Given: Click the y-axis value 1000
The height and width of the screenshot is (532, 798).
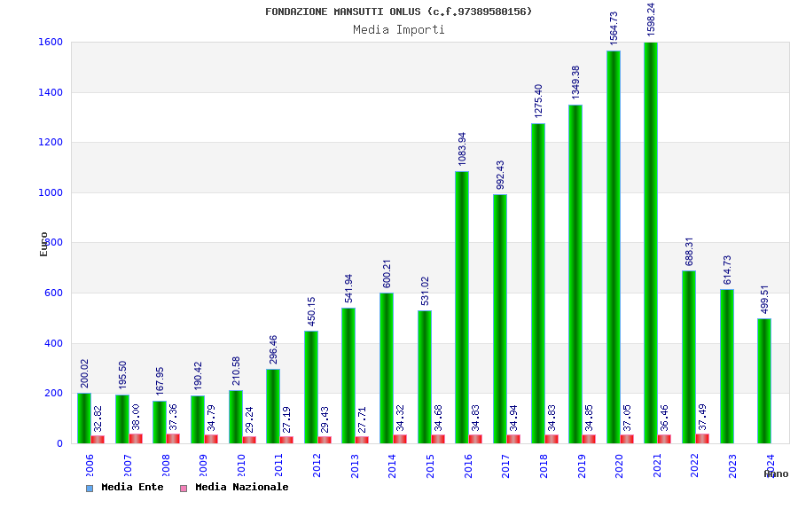Looking at the screenshot, I should pos(51,192).
